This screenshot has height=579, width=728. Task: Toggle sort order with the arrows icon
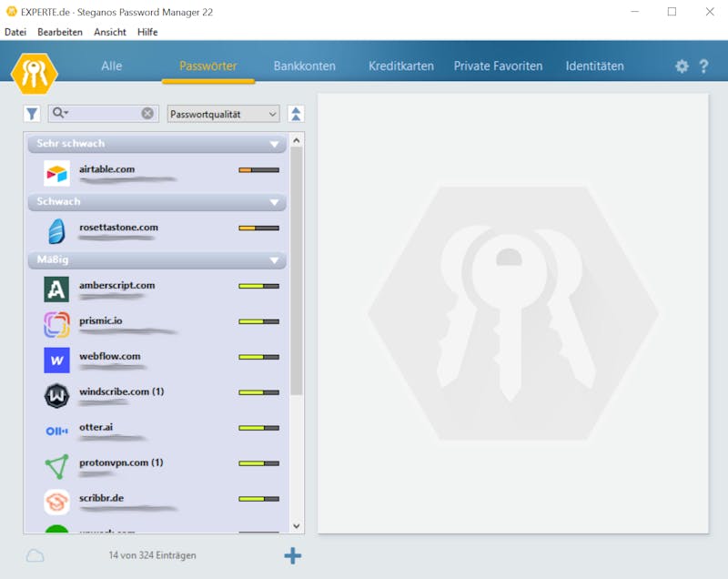click(296, 114)
